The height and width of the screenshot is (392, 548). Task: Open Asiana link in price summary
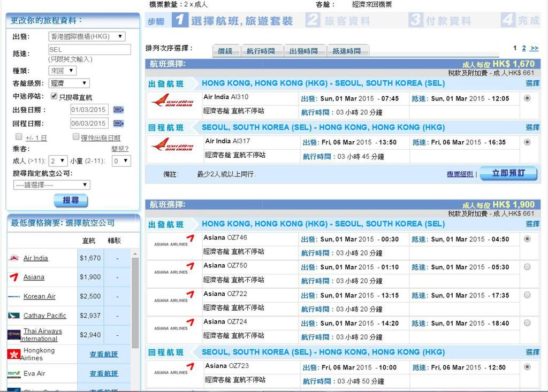click(x=34, y=277)
